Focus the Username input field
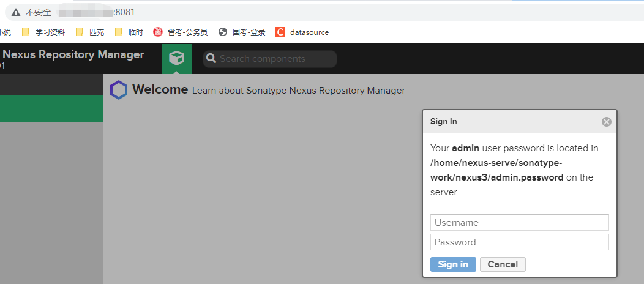This screenshot has height=284, width=644. click(520, 223)
